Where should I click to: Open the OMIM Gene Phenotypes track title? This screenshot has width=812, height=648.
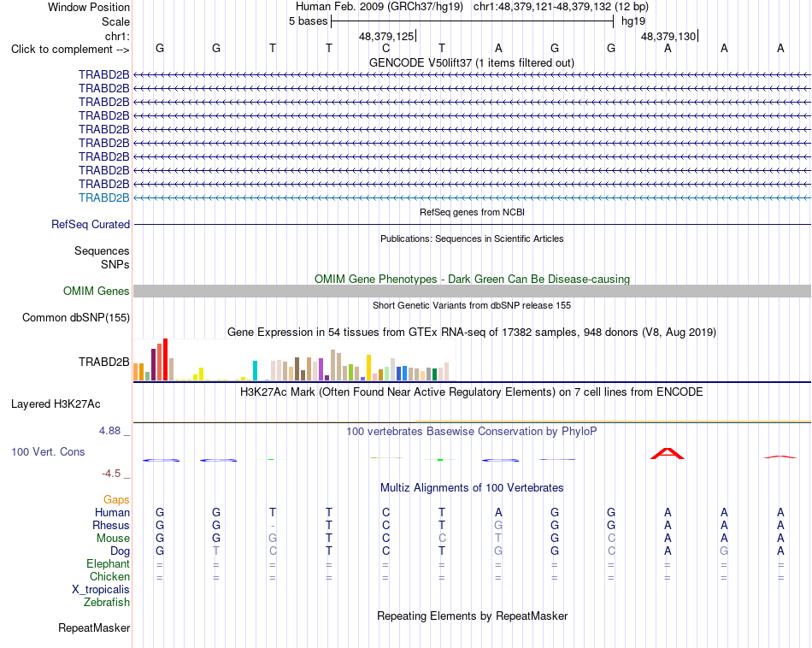pos(472,280)
